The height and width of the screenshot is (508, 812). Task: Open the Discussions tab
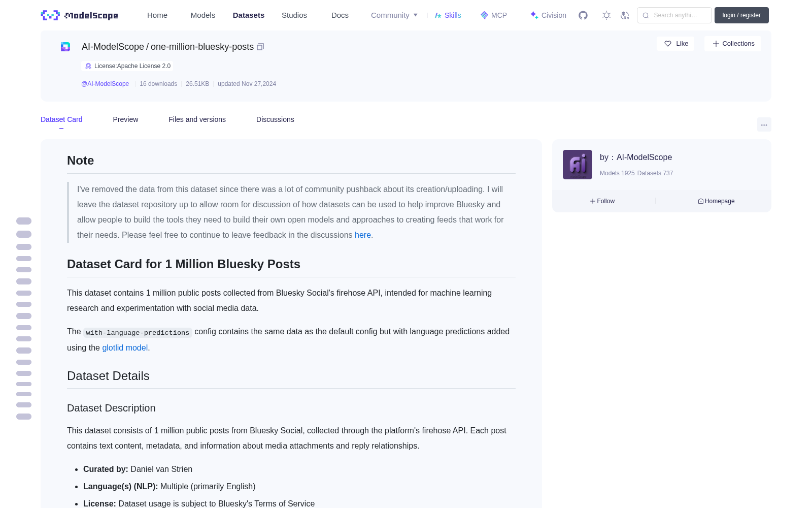click(x=275, y=119)
